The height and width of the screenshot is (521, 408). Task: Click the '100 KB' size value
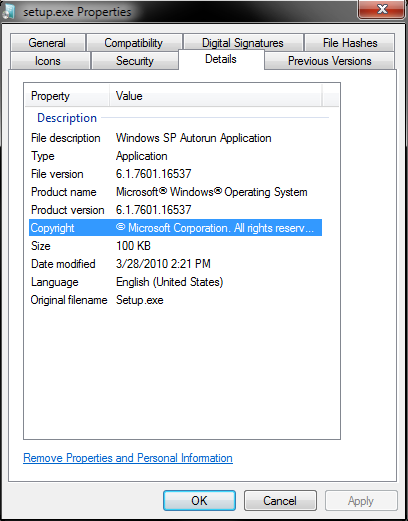(133, 246)
